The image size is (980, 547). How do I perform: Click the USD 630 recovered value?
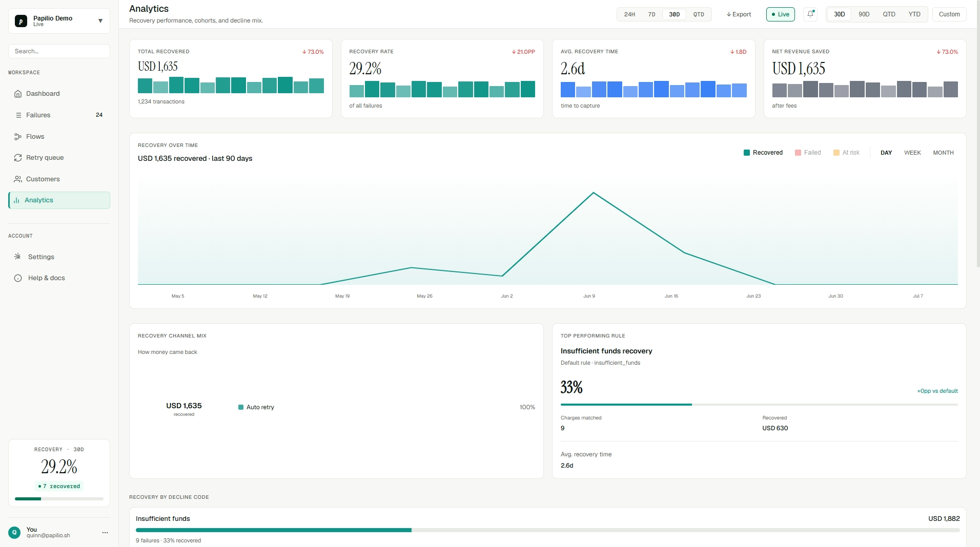775,428
